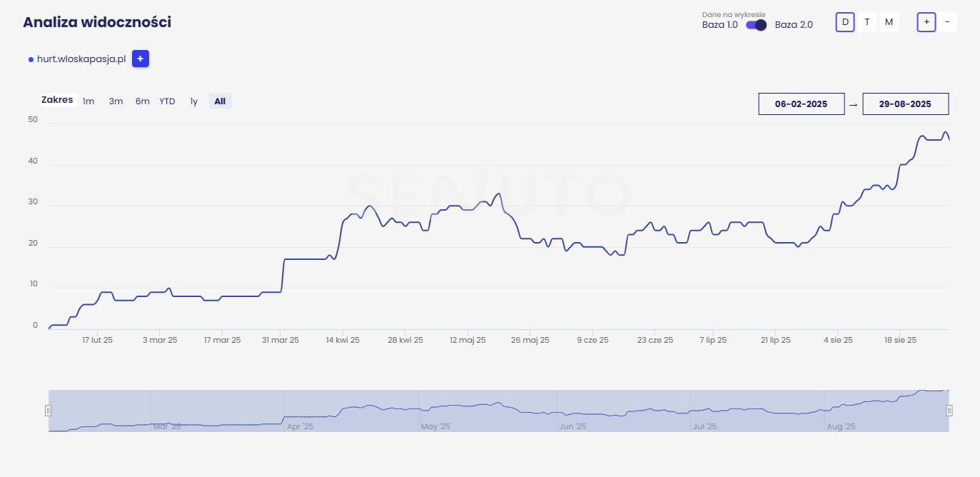980x477 pixels.
Task: Click the blue legend dot for hurt.wloskapasja.pl
Action: click(x=31, y=59)
